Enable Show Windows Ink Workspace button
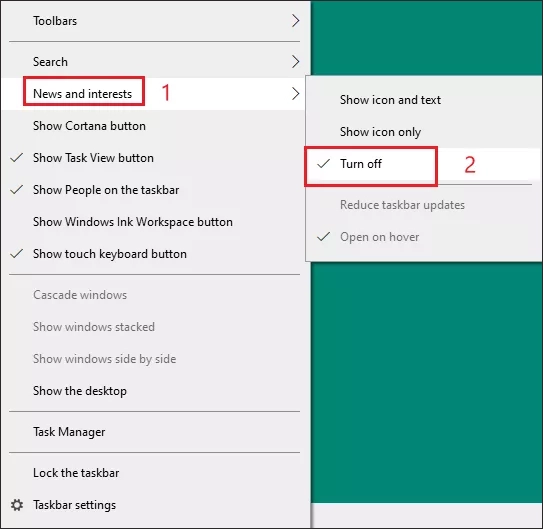Screen dimensions: 543x529 pos(153,222)
